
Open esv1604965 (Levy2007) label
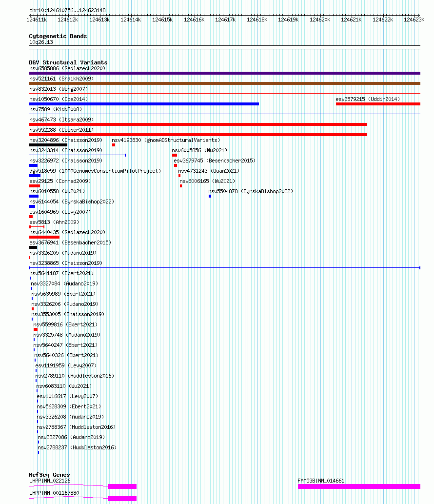(60, 212)
